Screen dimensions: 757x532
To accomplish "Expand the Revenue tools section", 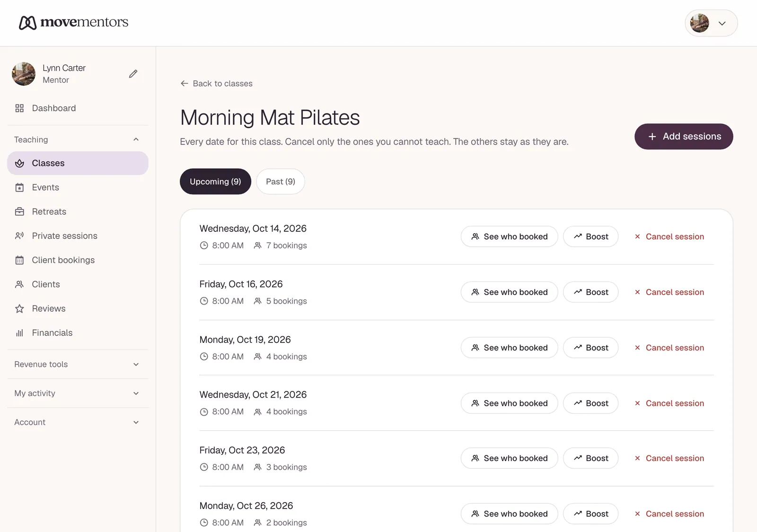I will 78,365.
